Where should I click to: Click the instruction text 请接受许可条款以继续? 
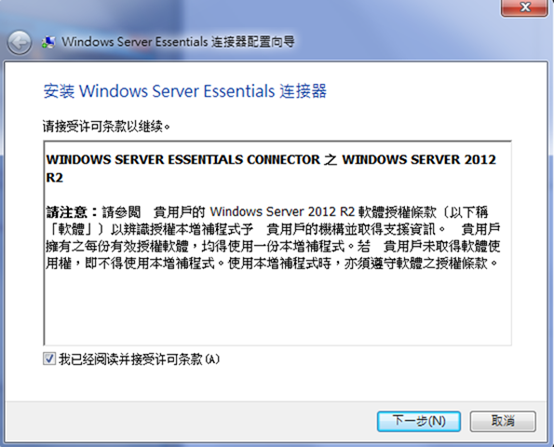pos(106,126)
